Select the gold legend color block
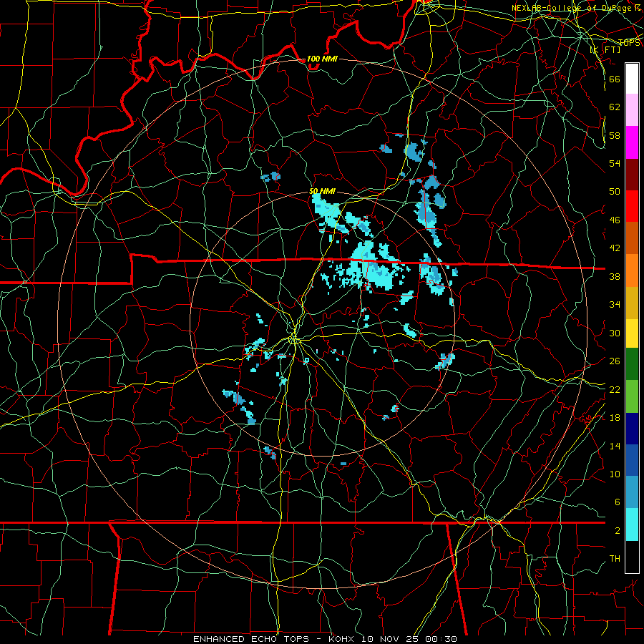Screen dimensions: 644x644 click(632, 303)
